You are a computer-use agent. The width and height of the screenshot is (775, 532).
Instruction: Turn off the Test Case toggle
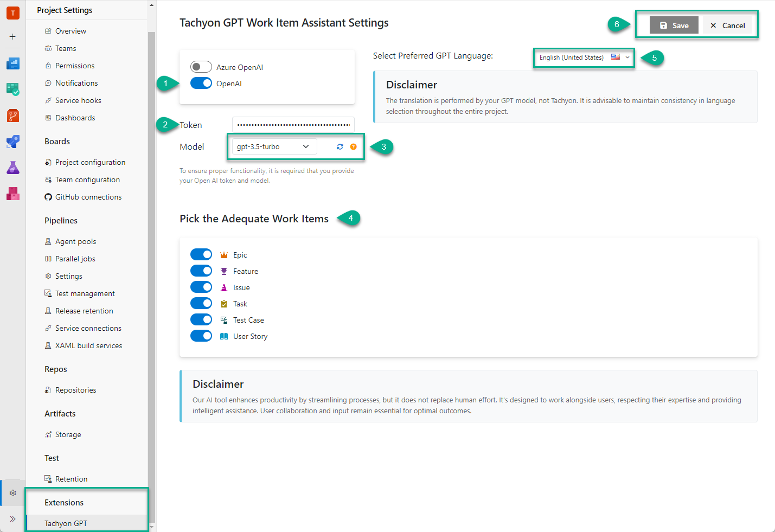tap(201, 319)
